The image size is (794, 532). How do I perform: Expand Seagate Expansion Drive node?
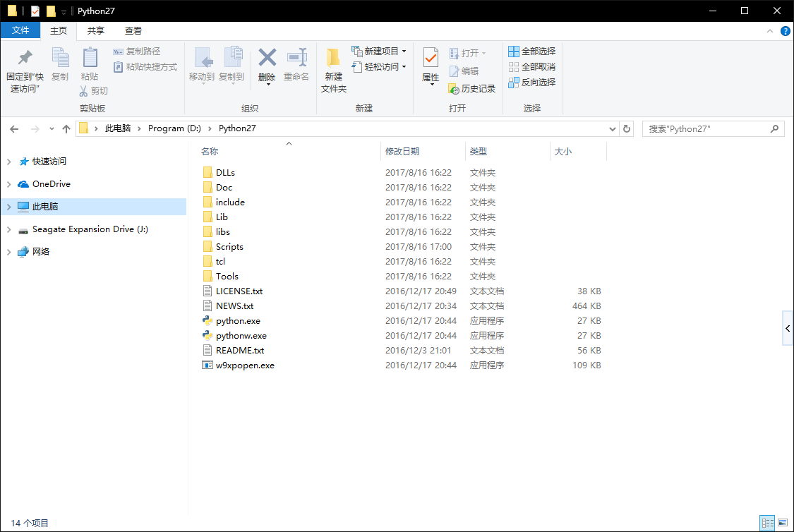click(x=8, y=229)
